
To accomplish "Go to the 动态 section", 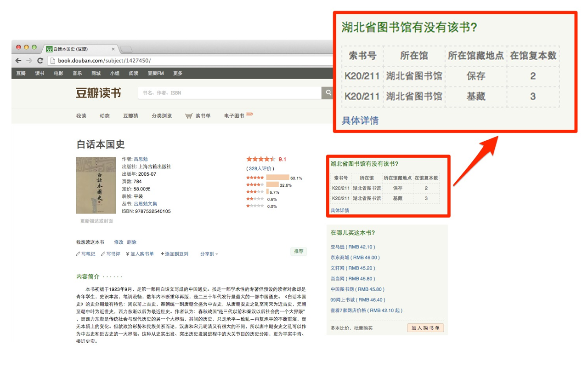I will [105, 116].
